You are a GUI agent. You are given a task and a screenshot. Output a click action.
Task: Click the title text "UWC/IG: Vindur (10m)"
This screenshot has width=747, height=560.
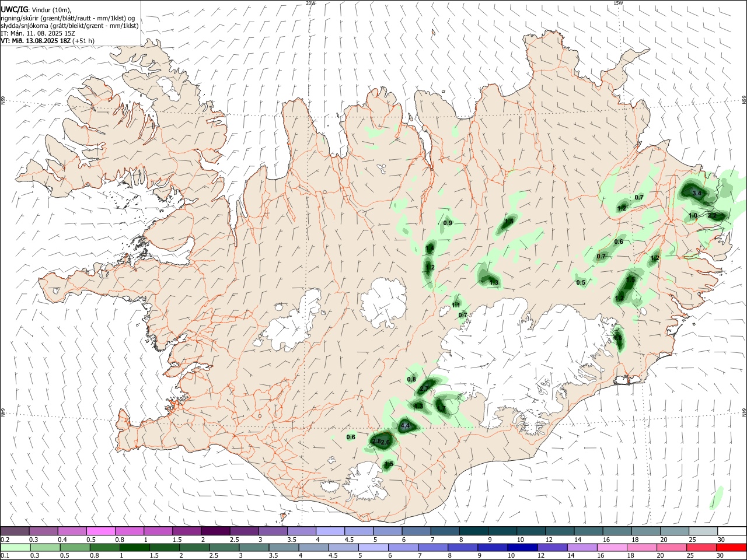click(x=36, y=9)
